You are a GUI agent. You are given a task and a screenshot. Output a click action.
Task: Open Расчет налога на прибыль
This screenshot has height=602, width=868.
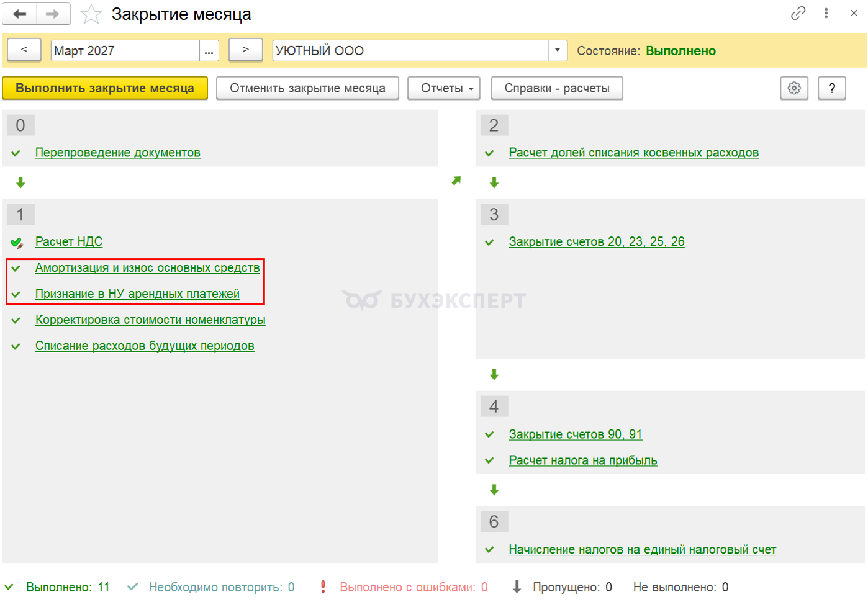pyautogui.click(x=583, y=460)
